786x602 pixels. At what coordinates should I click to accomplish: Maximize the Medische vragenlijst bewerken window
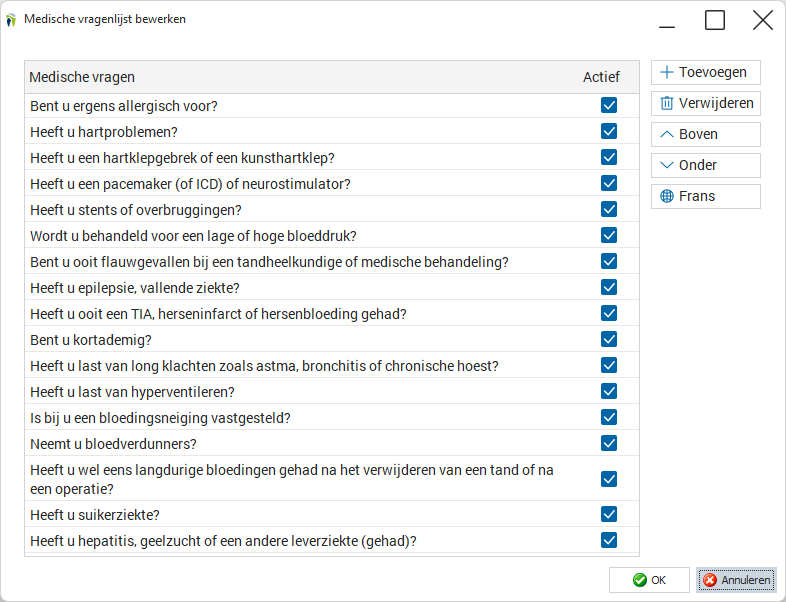(x=715, y=21)
